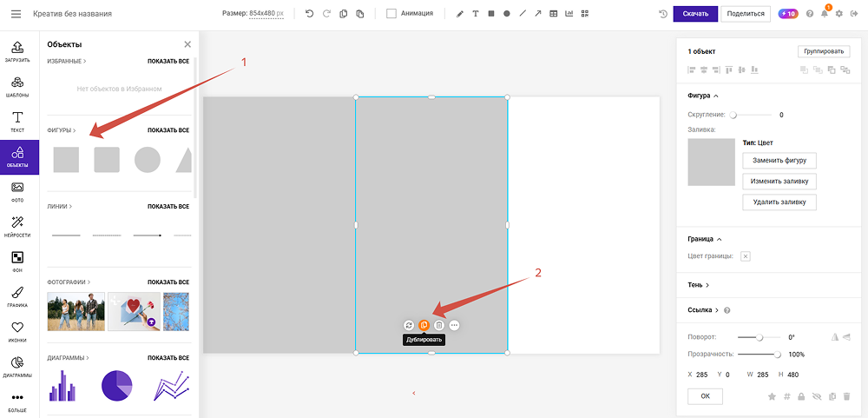Click the canvas size 854x480 field
This screenshot has width=868, height=418.
coord(266,14)
